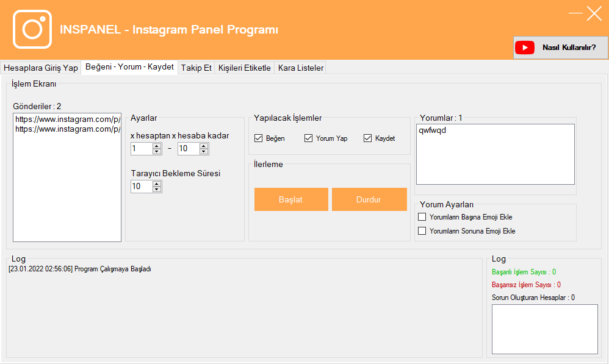Click the Başlat button
This screenshot has width=609, height=364.
291,199
